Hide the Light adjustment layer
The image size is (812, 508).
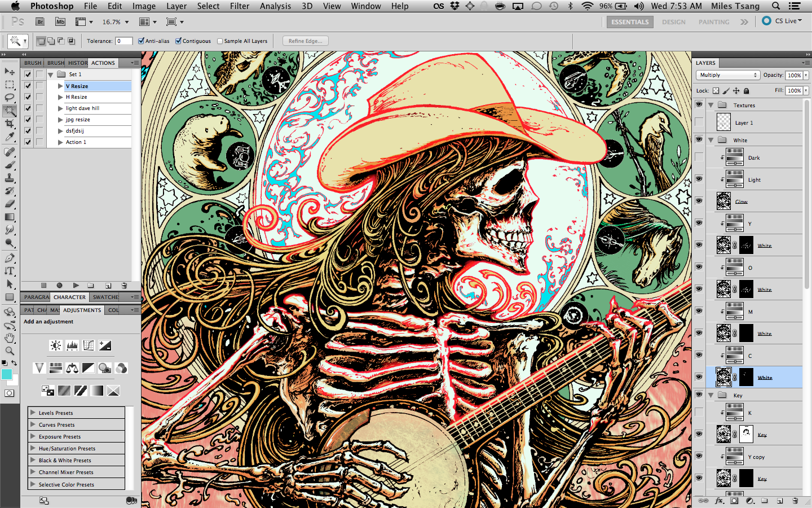click(x=699, y=179)
